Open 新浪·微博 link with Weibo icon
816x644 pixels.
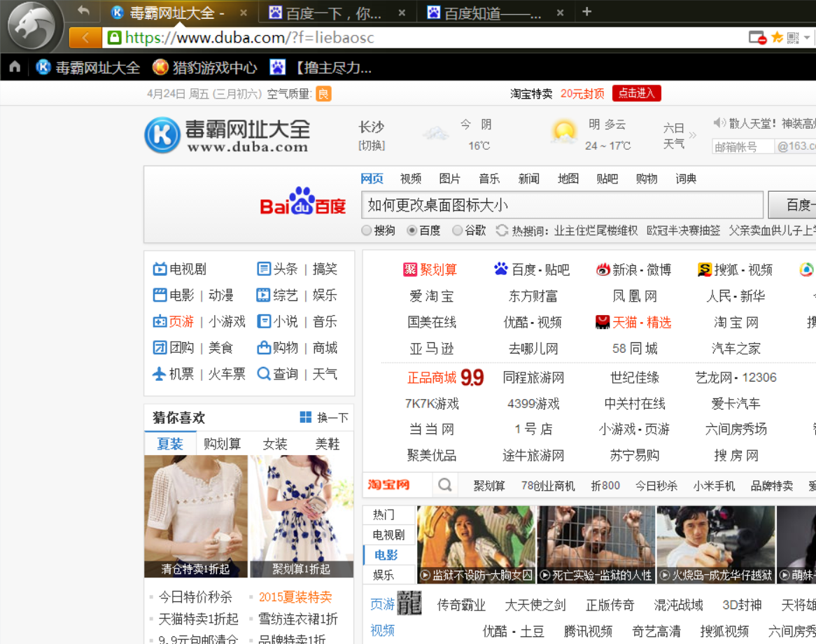click(x=633, y=269)
